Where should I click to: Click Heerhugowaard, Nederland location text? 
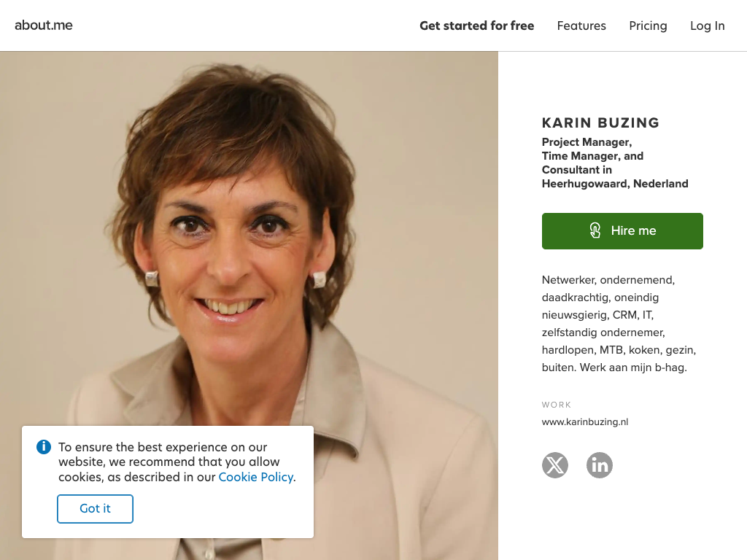point(615,184)
